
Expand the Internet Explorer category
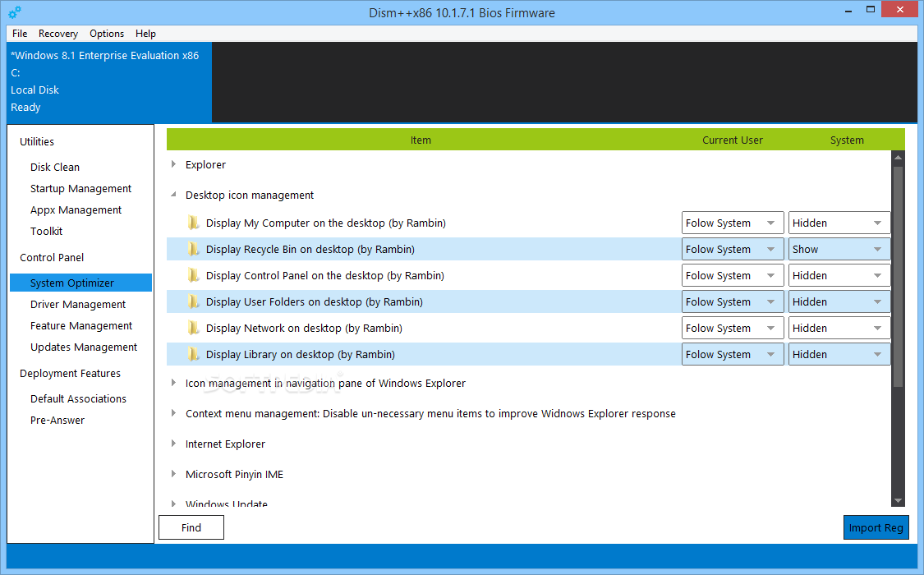[173, 444]
